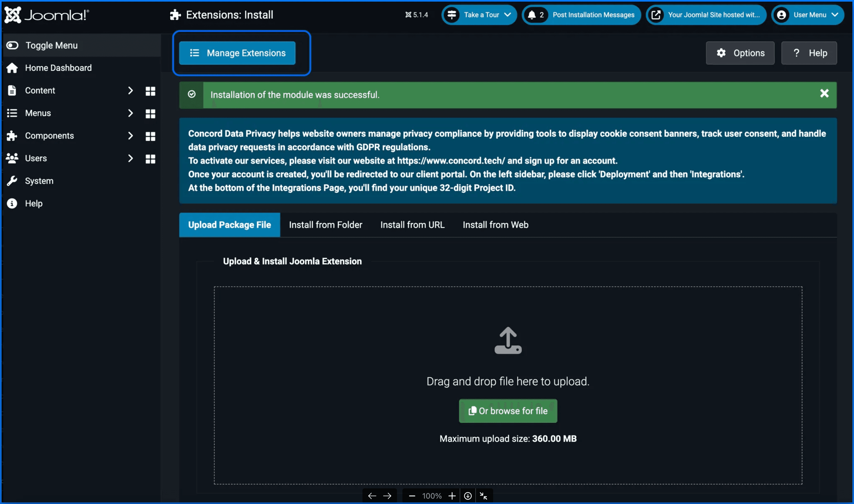Open the Content dashboard grid icon
Image resolution: width=854 pixels, height=504 pixels.
(150, 91)
